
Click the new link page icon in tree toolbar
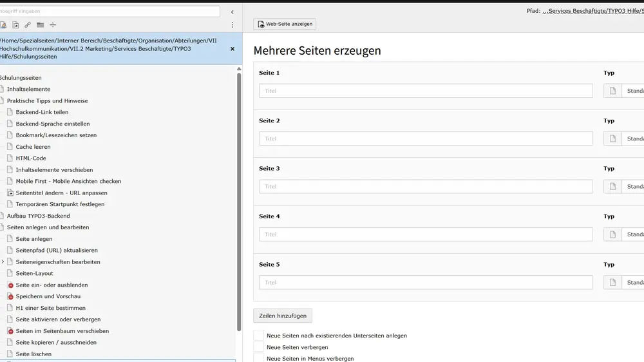tap(27, 25)
